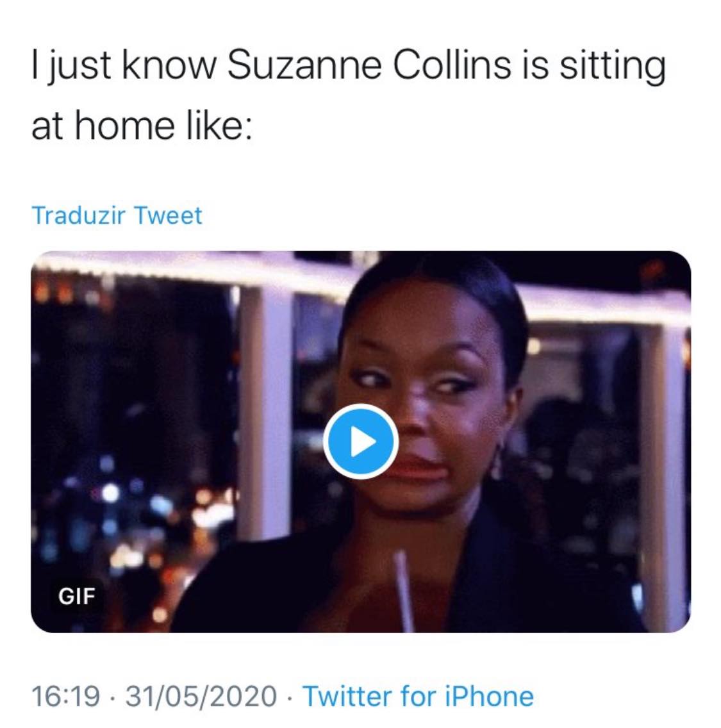Click the word 'Traduzir' in the translate link

coord(78,215)
